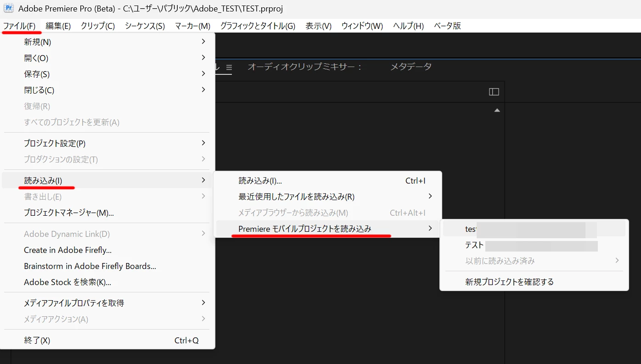The height and width of the screenshot is (364, 641).
Task: Expand the 新規(N) submenu
Action: (107, 42)
